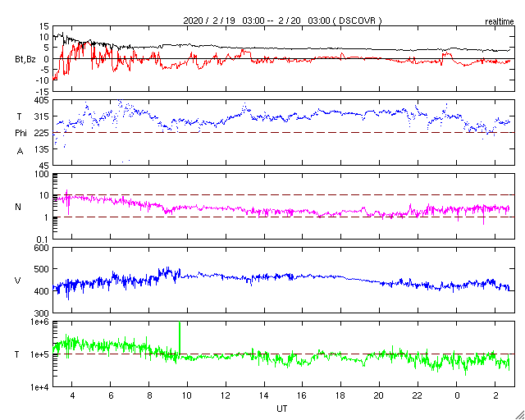Click the '20' hour tick on the UT axis
This screenshot has height=420, width=525.
[379, 395]
